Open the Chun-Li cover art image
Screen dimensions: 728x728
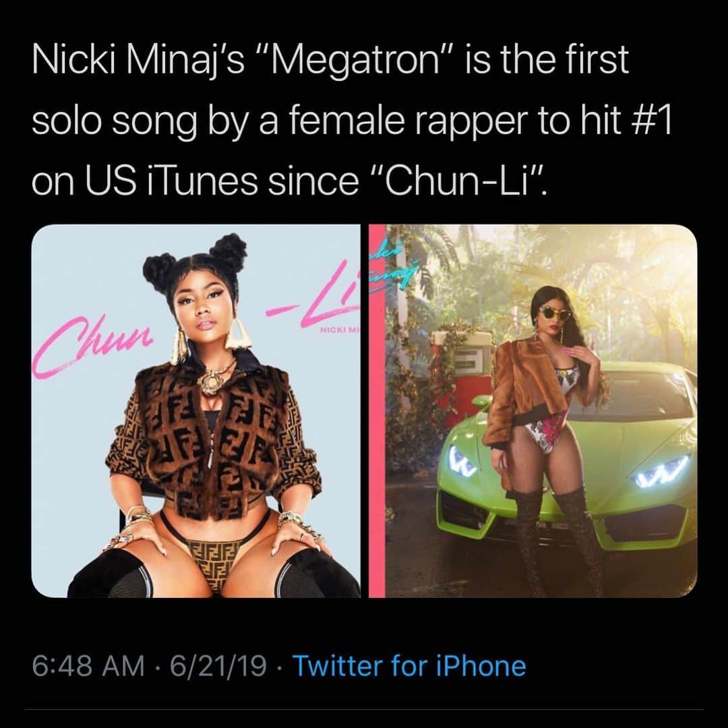pos(196,411)
